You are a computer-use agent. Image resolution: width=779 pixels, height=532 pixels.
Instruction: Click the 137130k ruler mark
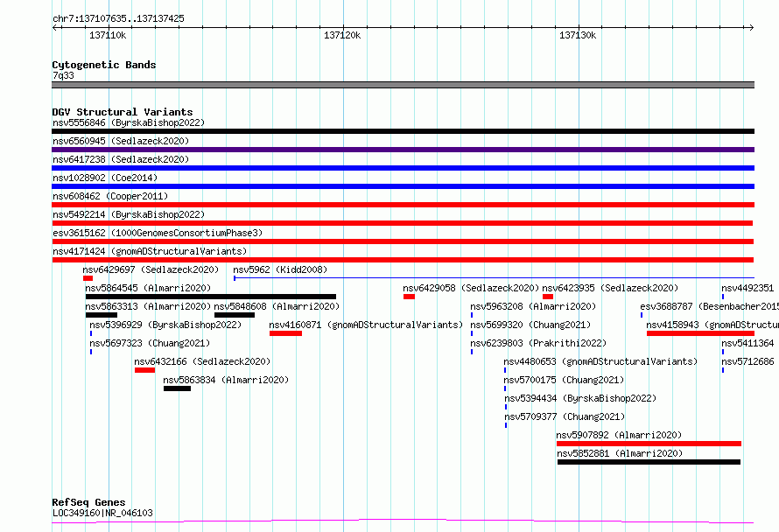pos(578,35)
